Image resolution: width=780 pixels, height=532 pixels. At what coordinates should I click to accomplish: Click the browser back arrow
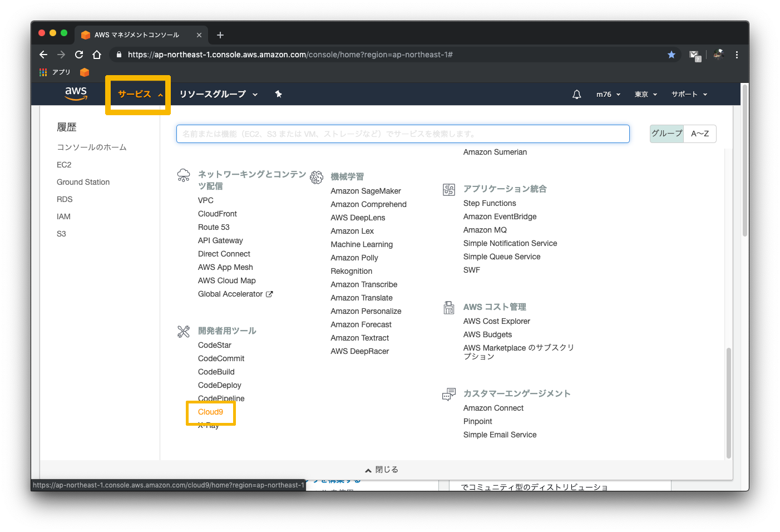click(43, 55)
